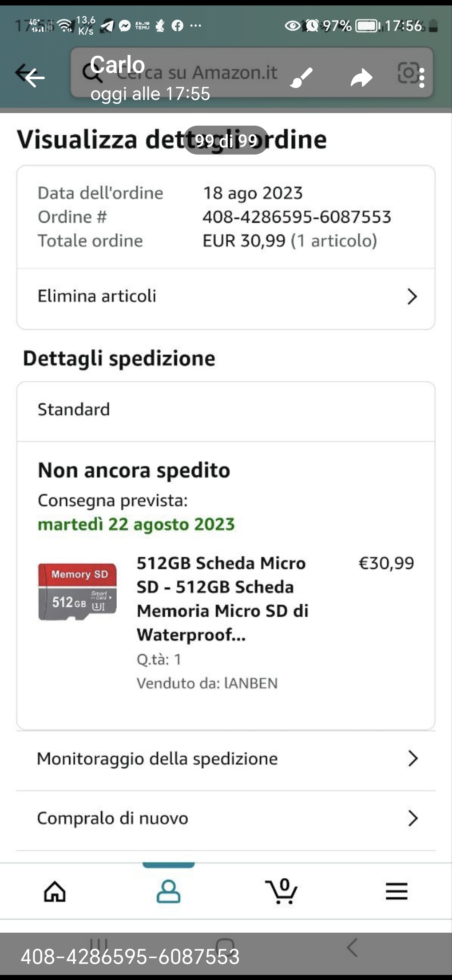Tap the Memory SD product thumbnail
Viewport: 452px width, 980px height.
(77, 591)
